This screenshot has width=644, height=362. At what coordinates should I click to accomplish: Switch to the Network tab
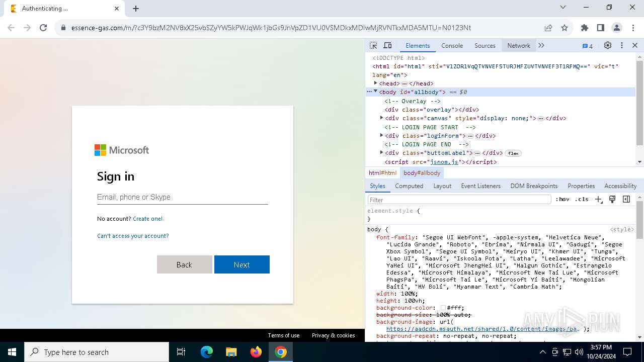pos(519,46)
